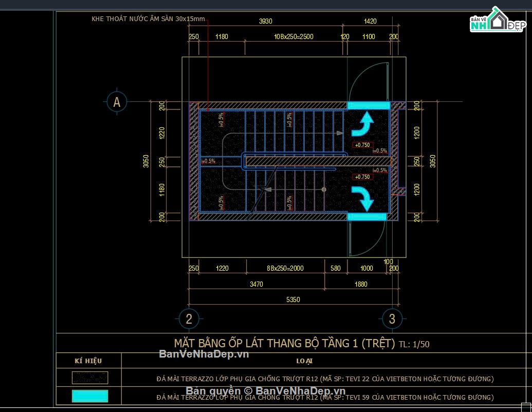Select the upper cyan curved direction arrow
Image resolution: width=532 pixels, height=412 pixels.
[x=363, y=124]
